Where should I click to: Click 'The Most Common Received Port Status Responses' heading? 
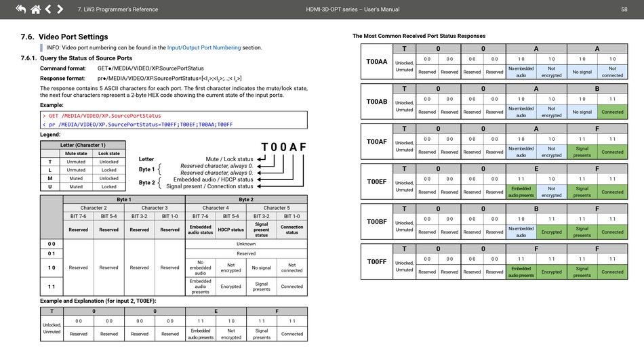419,36
